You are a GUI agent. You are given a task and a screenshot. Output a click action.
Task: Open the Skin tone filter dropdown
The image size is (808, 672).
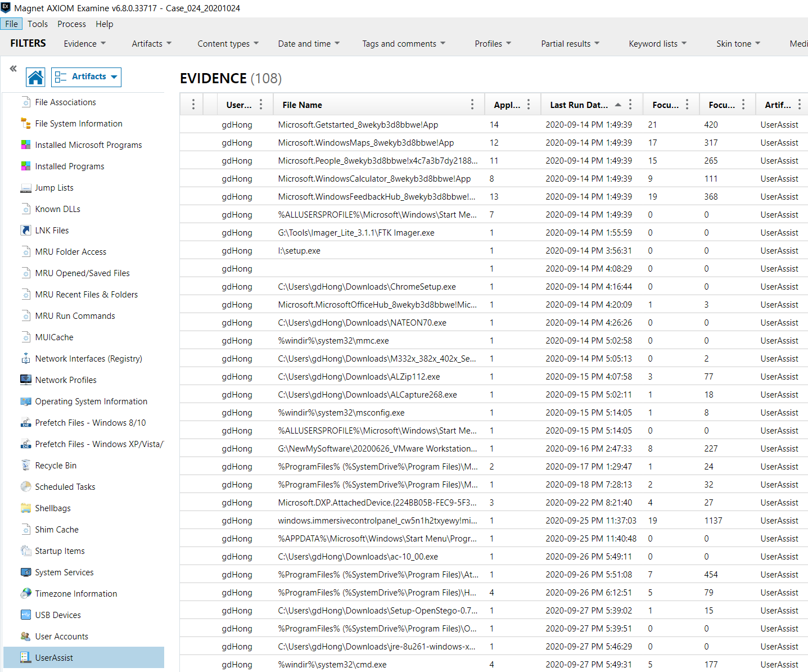[738, 44]
